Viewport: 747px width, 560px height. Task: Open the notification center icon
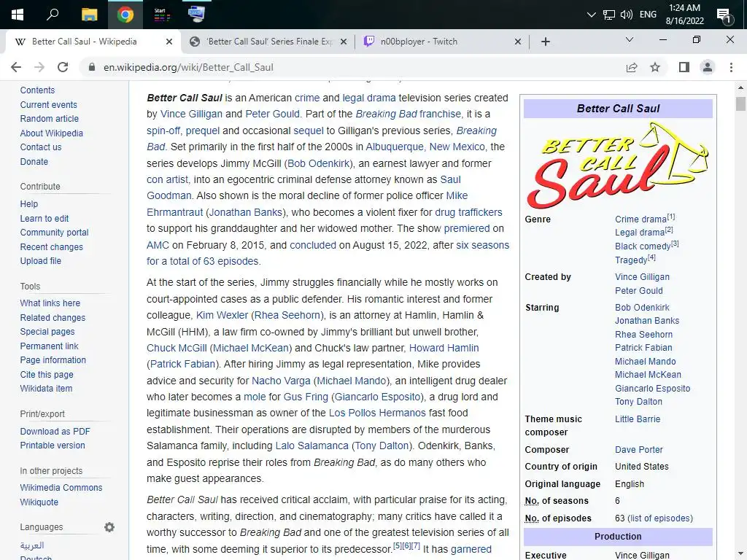724,15
